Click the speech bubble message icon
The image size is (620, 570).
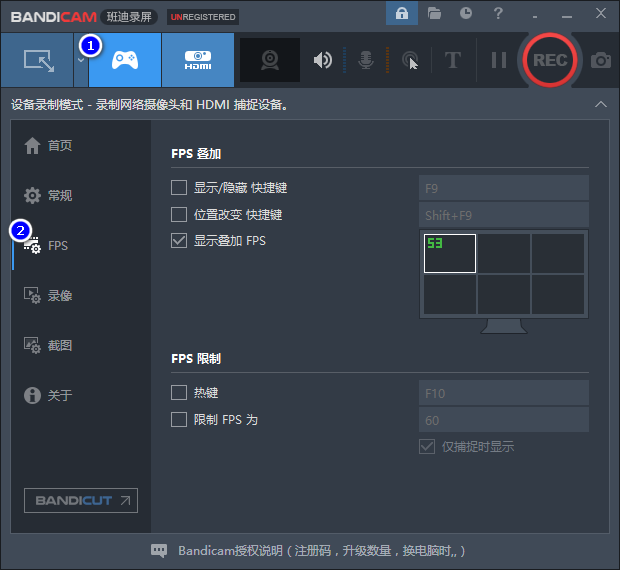pos(159,551)
